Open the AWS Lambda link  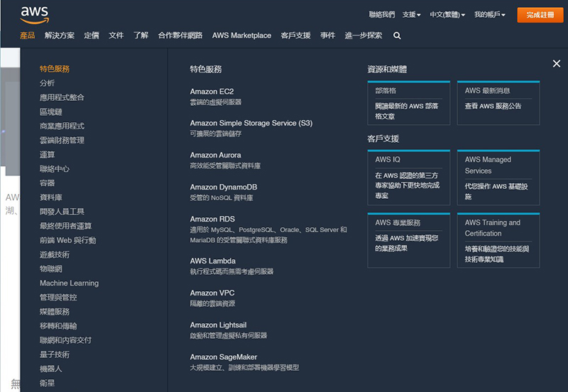(212, 261)
